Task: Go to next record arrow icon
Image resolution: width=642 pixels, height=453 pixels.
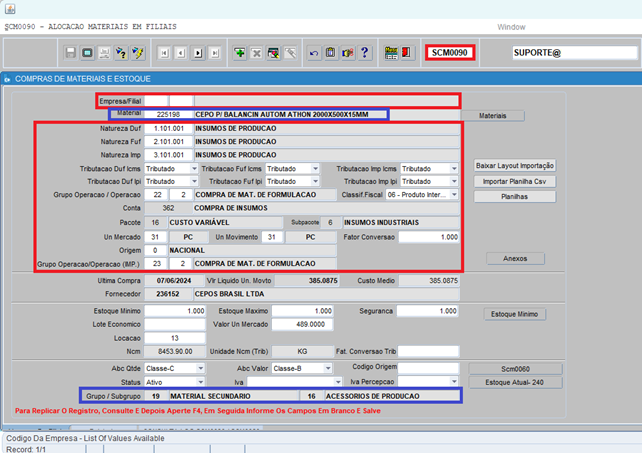Action: click(x=198, y=53)
